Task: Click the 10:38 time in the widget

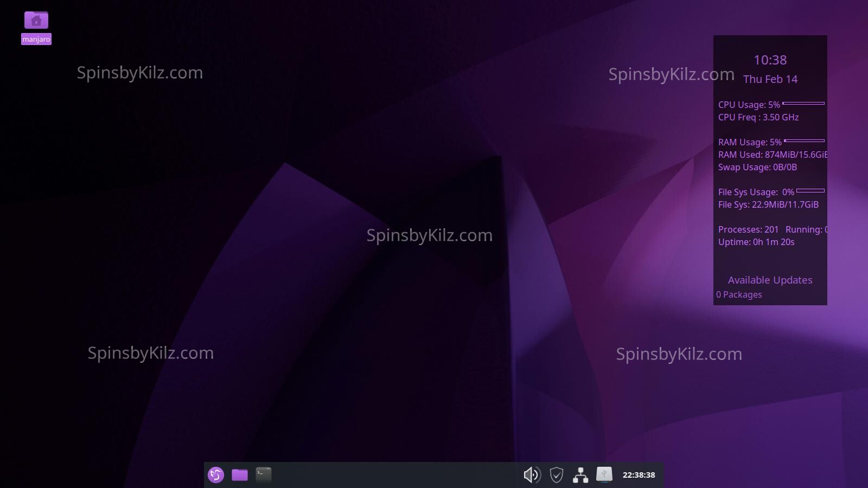Action: [770, 60]
